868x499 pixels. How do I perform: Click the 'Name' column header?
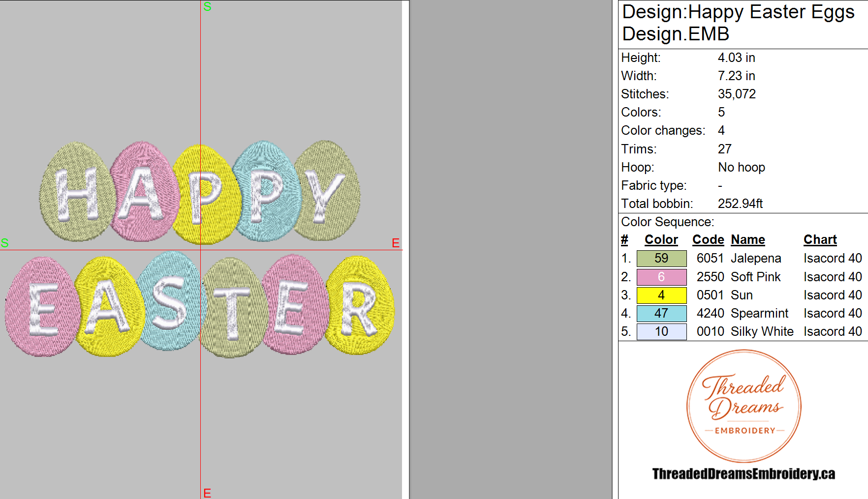pyautogui.click(x=747, y=240)
